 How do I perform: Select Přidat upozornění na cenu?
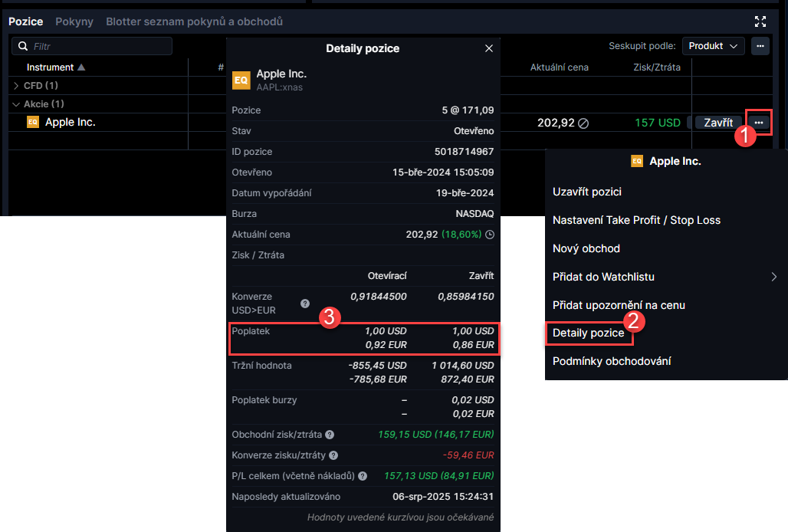click(619, 305)
